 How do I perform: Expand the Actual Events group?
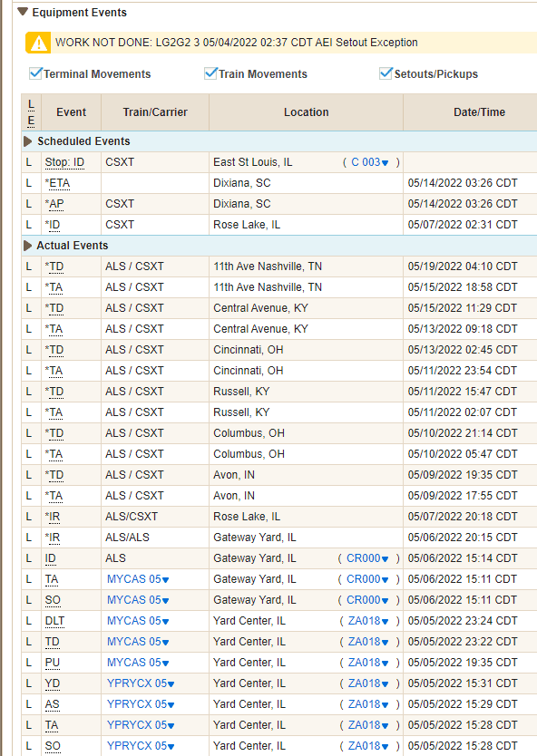pyautogui.click(x=28, y=246)
